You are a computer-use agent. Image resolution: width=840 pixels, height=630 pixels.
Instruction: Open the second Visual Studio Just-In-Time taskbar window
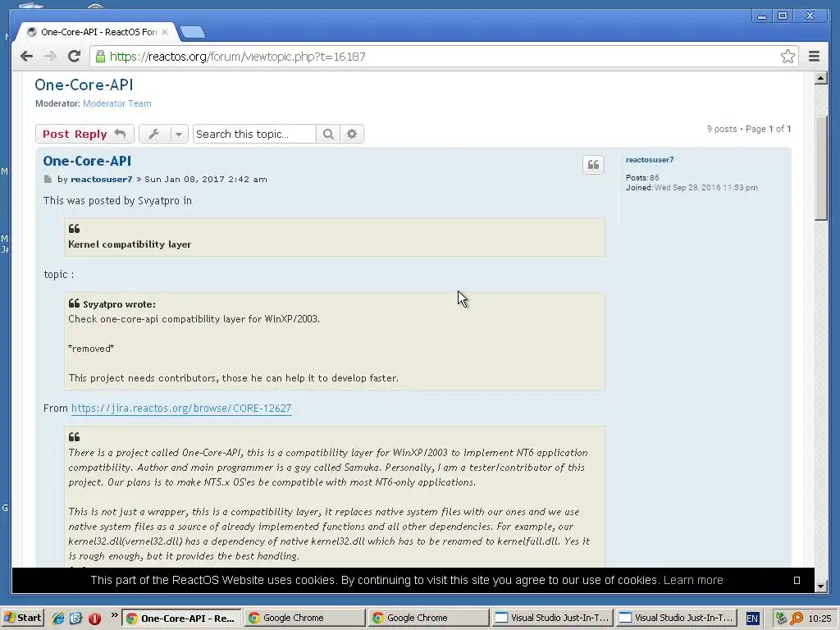[676, 619]
